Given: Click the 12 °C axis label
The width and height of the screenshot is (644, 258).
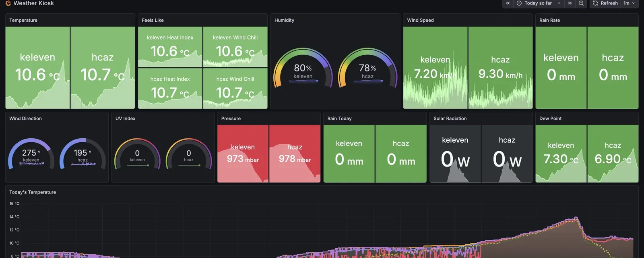Looking at the screenshot, I should 14,230.
